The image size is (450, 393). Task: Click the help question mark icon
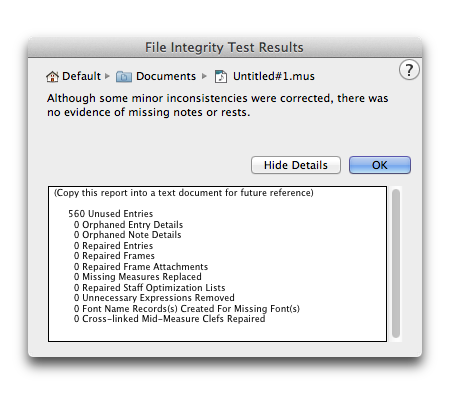(x=409, y=70)
